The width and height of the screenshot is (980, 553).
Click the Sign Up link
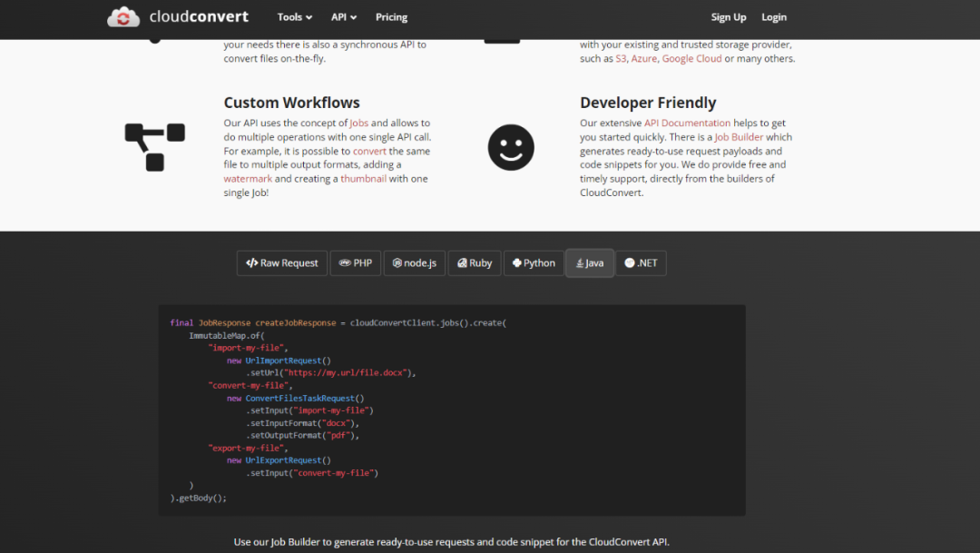tap(728, 17)
